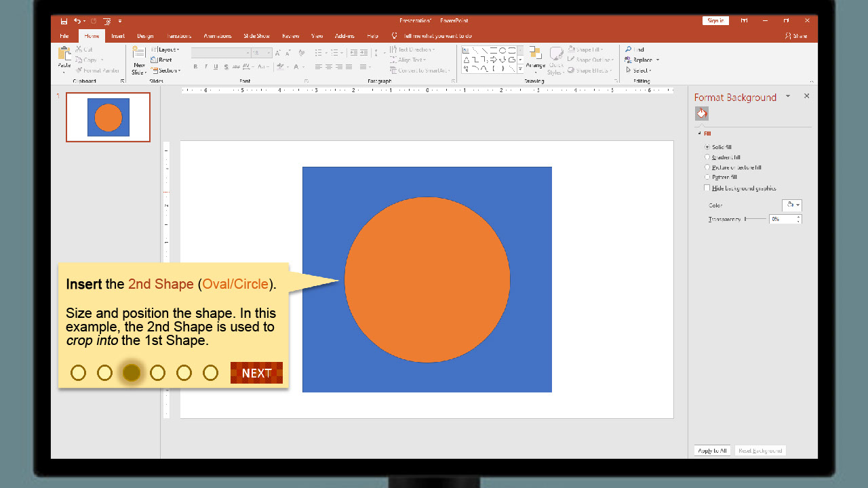Viewport: 868px width, 488px height.
Task: Click the Undo arrow icon
Action: click(77, 21)
